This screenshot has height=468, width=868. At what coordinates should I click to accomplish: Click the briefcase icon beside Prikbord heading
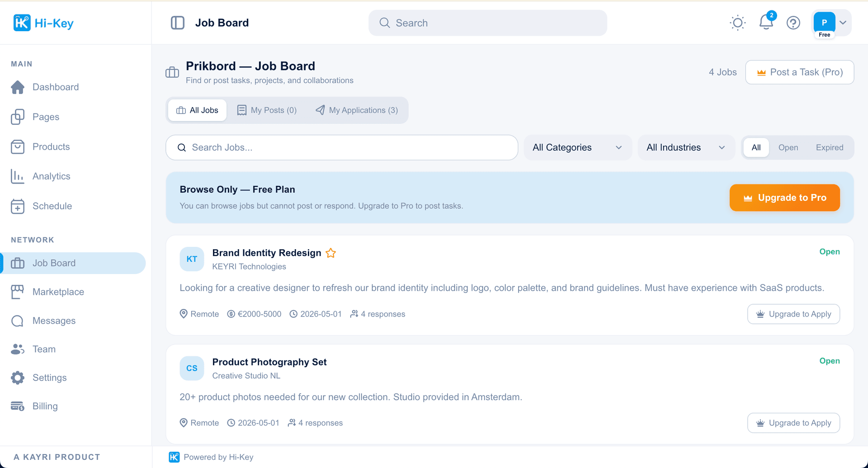(x=172, y=72)
